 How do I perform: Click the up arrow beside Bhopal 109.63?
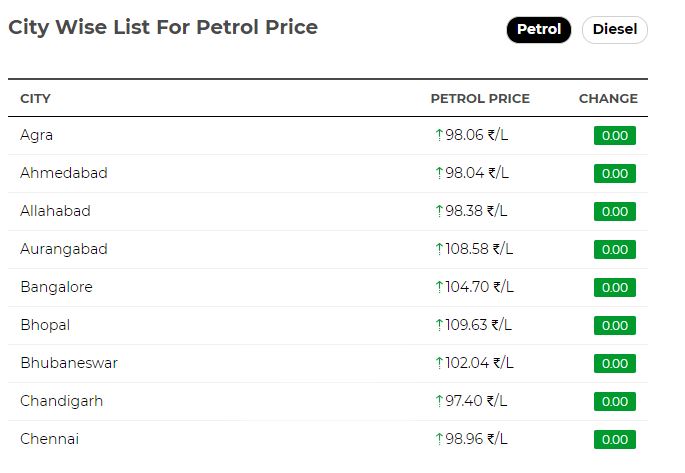tap(439, 325)
